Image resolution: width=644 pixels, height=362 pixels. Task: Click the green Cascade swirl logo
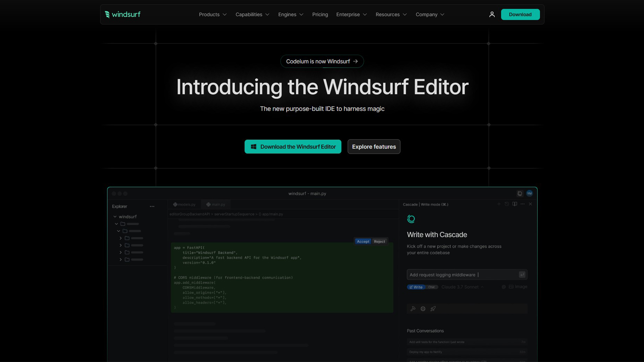[x=411, y=219]
